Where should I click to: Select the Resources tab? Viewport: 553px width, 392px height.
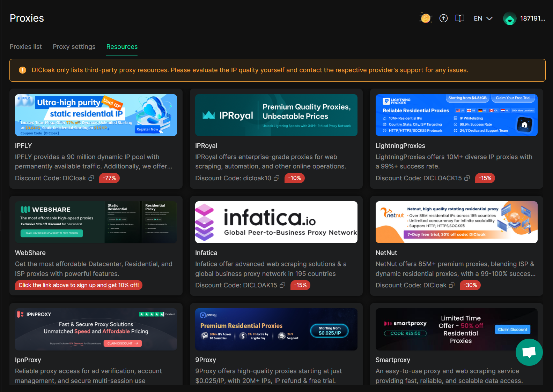(122, 47)
